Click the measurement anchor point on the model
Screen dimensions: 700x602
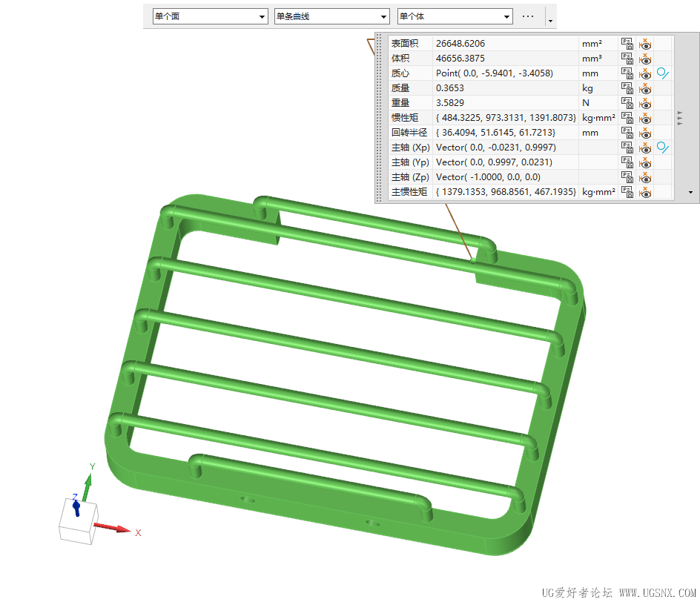point(473,259)
